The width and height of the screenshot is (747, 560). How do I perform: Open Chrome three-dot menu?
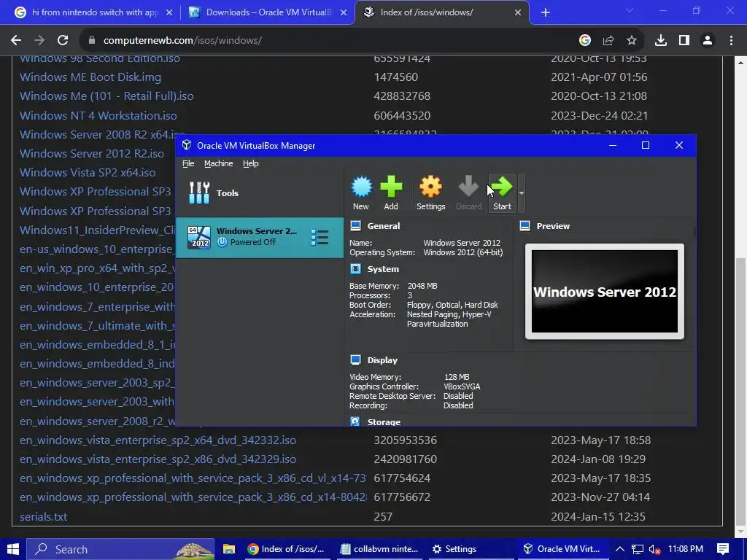(x=731, y=41)
